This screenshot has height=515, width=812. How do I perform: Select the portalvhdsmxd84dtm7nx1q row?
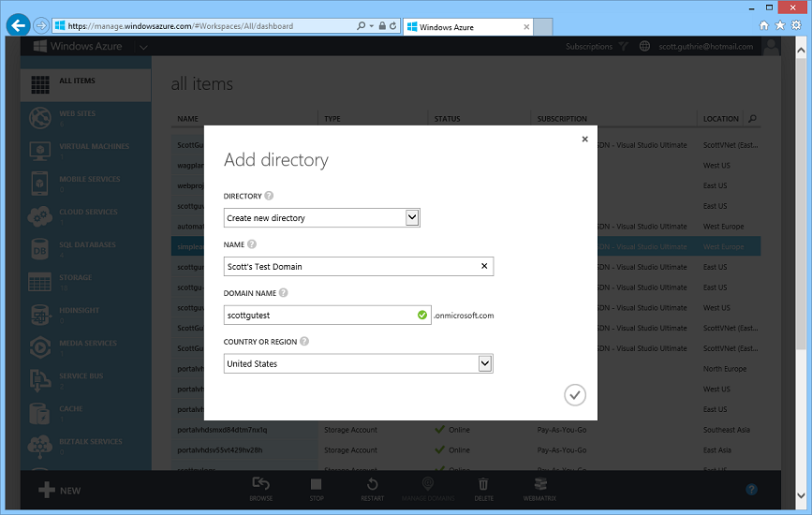pos(465,430)
